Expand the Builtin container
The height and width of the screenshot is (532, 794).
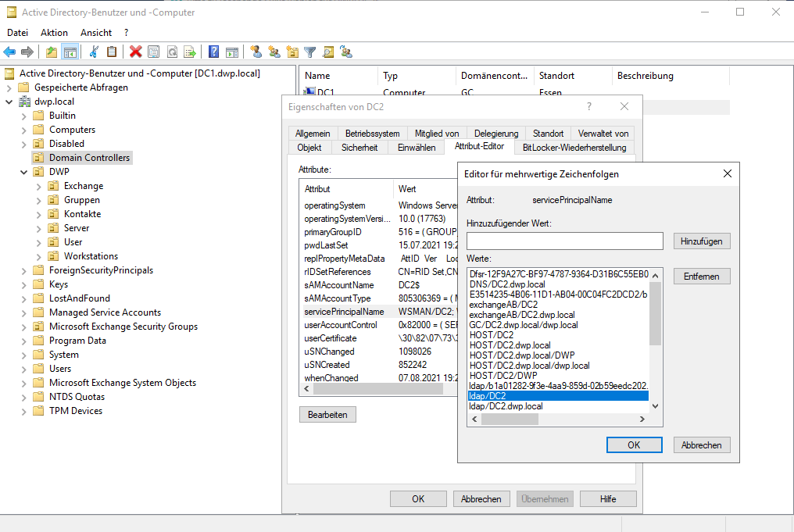point(23,116)
